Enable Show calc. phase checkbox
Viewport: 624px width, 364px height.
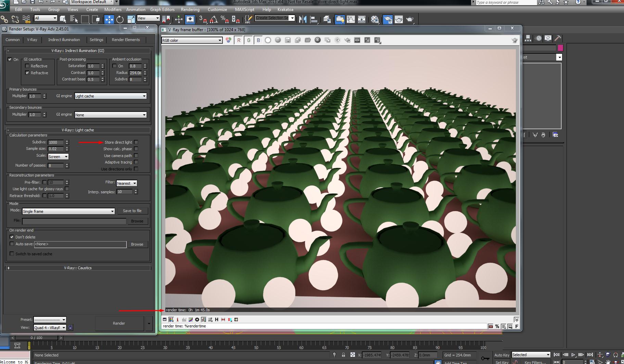[136, 149]
